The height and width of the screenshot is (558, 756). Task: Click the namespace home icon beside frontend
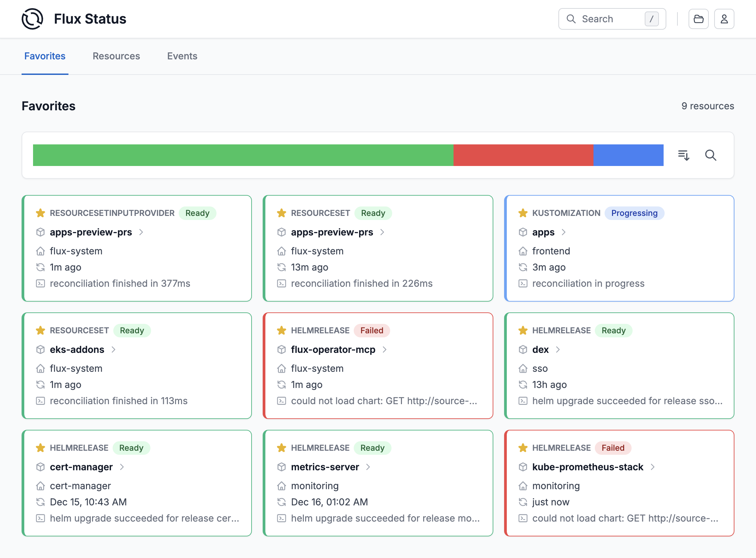(x=523, y=251)
